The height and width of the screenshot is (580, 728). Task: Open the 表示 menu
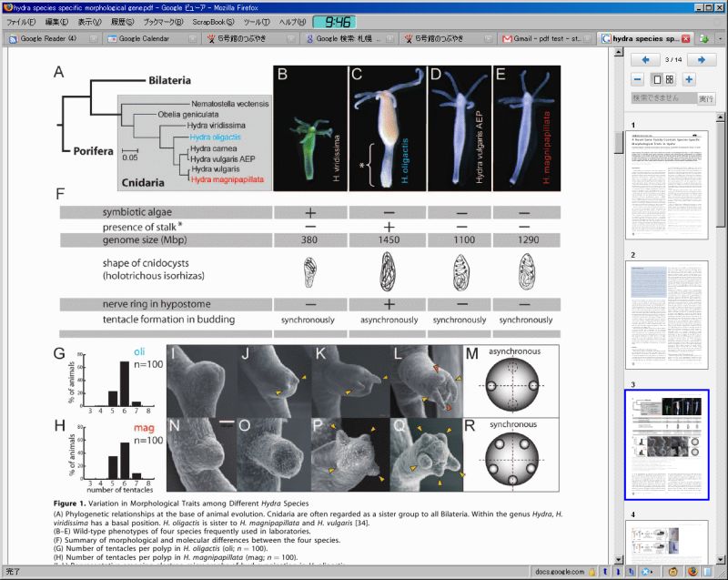[x=89, y=22]
